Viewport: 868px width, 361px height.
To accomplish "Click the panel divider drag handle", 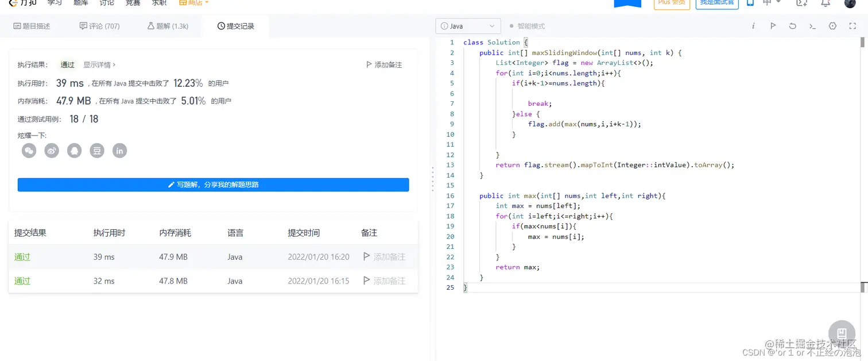I will 432,179.
